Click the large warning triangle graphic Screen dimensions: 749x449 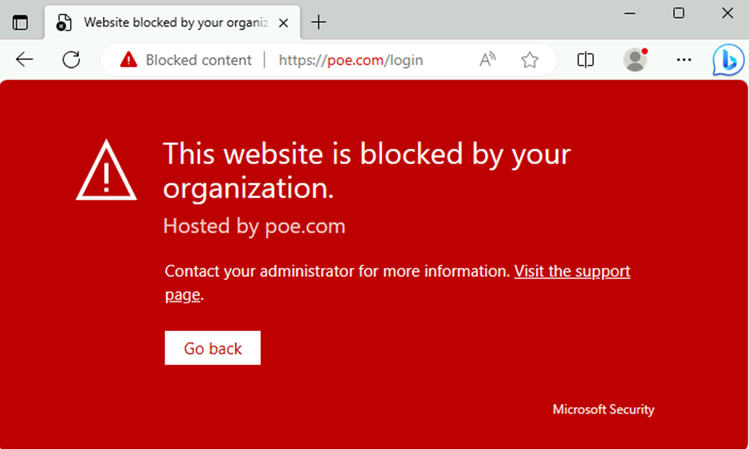(108, 170)
